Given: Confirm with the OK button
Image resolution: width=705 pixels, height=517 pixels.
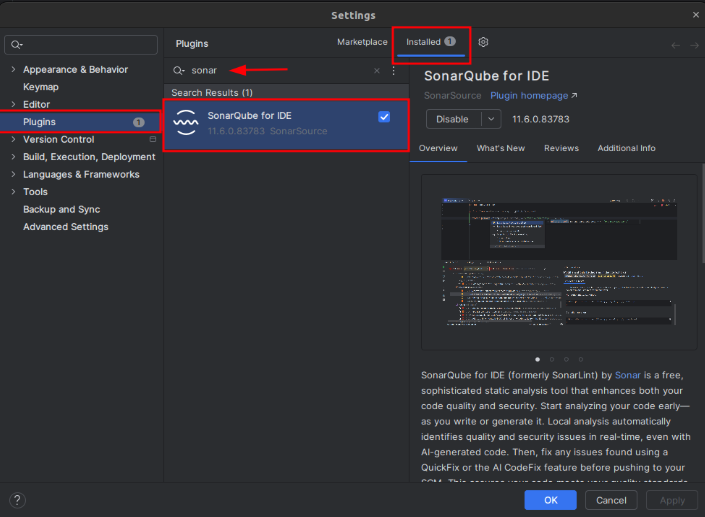Looking at the screenshot, I should pos(550,500).
